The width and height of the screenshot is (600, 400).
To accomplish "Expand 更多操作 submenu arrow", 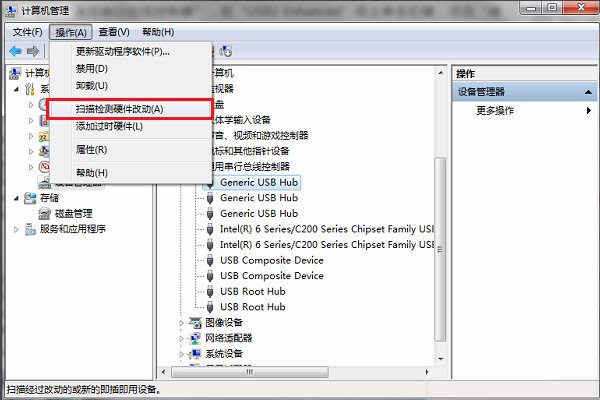I will pyautogui.click(x=588, y=111).
